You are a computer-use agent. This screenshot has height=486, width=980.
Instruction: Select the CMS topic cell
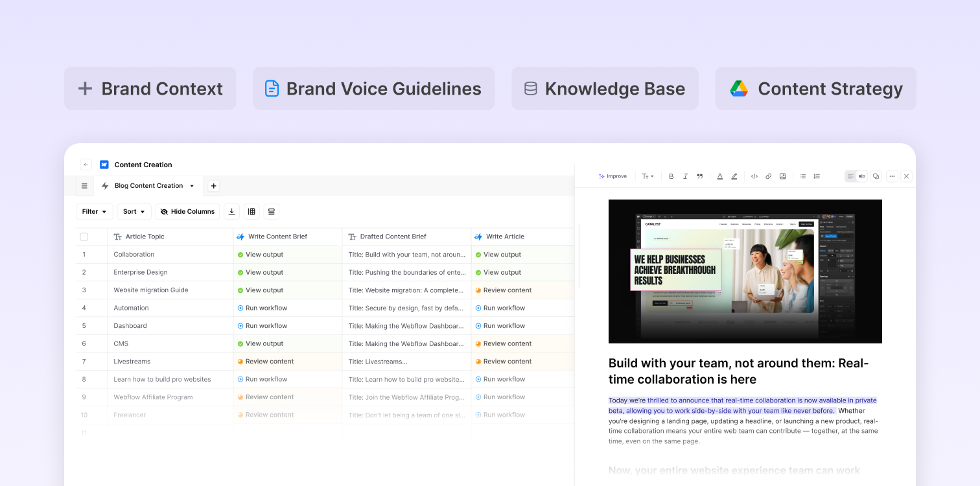pyautogui.click(x=170, y=343)
